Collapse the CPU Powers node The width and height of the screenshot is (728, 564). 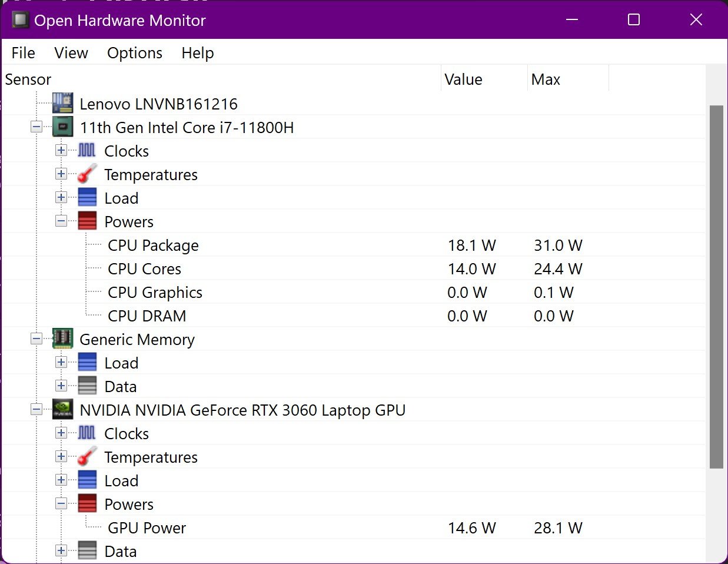pos(61,221)
